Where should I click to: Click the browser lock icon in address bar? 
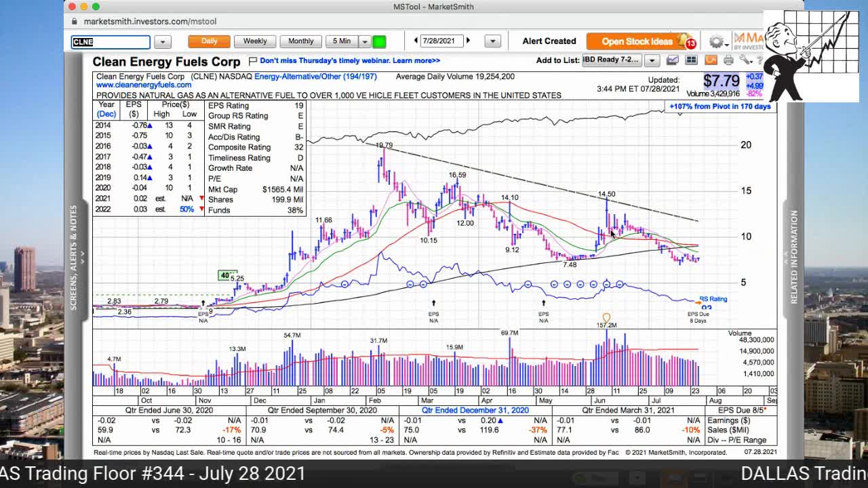[x=75, y=22]
